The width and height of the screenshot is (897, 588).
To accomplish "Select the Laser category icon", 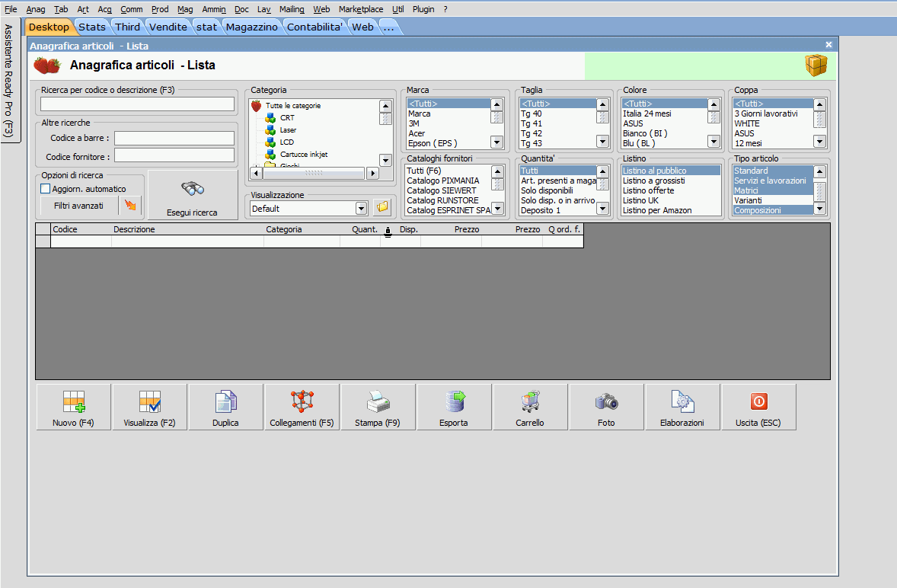I will click(x=270, y=129).
